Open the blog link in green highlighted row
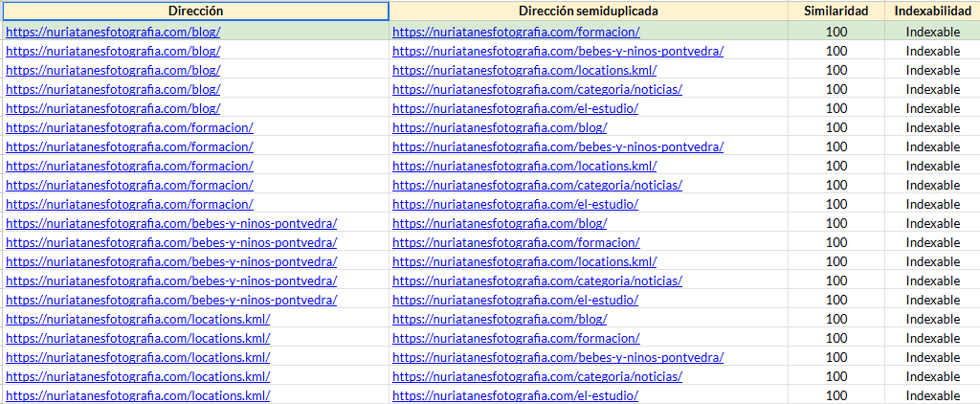Viewport: 980px width, 404px height. pos(113,32)
